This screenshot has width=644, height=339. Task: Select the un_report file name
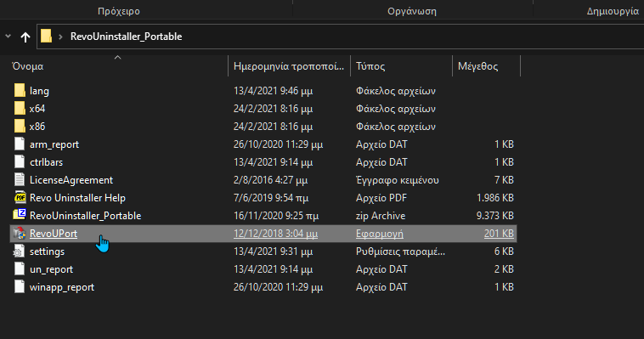coord(51,269)
